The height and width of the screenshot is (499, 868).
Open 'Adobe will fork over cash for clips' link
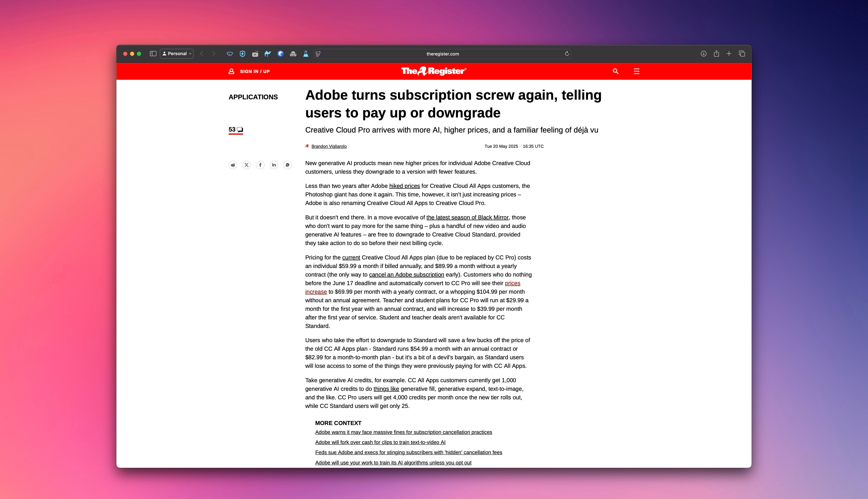(380, 442)
